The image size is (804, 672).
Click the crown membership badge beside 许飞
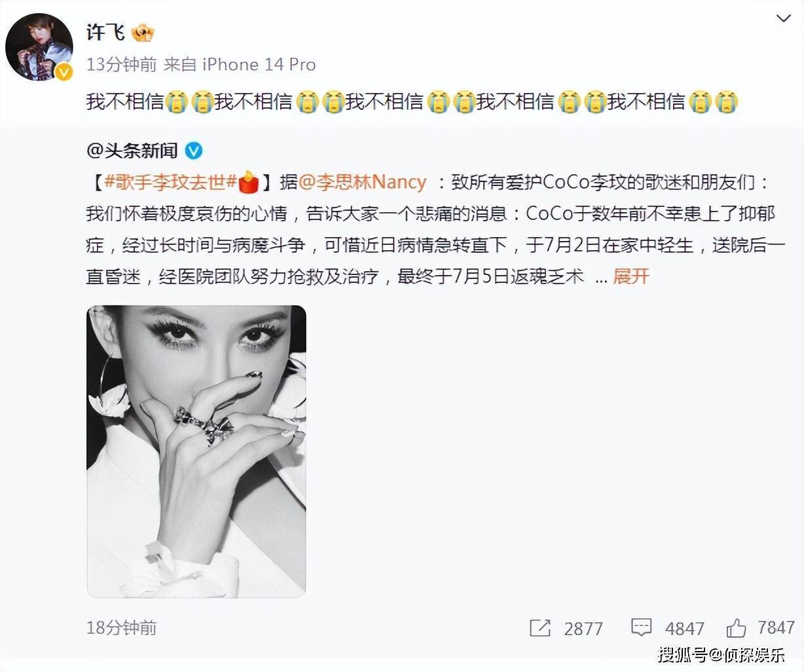click(x=143, y=32)
